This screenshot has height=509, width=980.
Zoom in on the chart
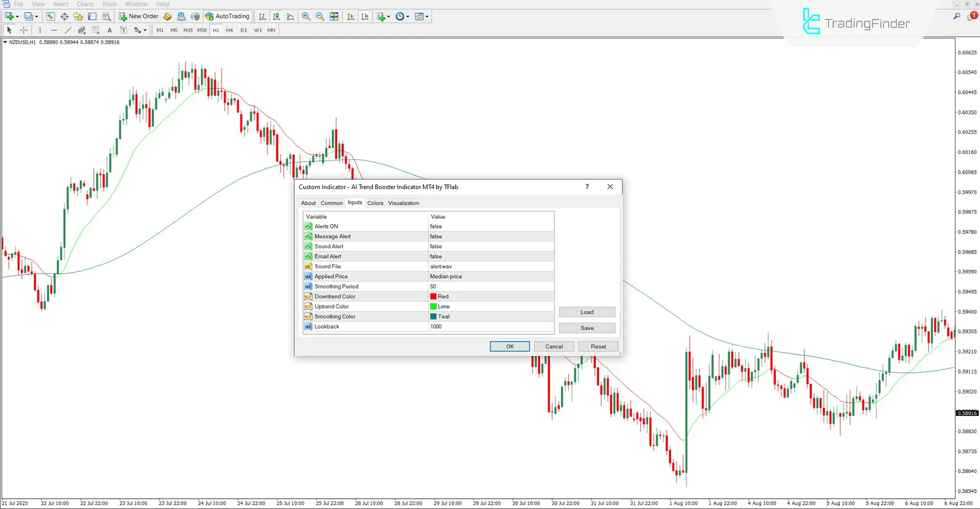(x=306, y=16)
